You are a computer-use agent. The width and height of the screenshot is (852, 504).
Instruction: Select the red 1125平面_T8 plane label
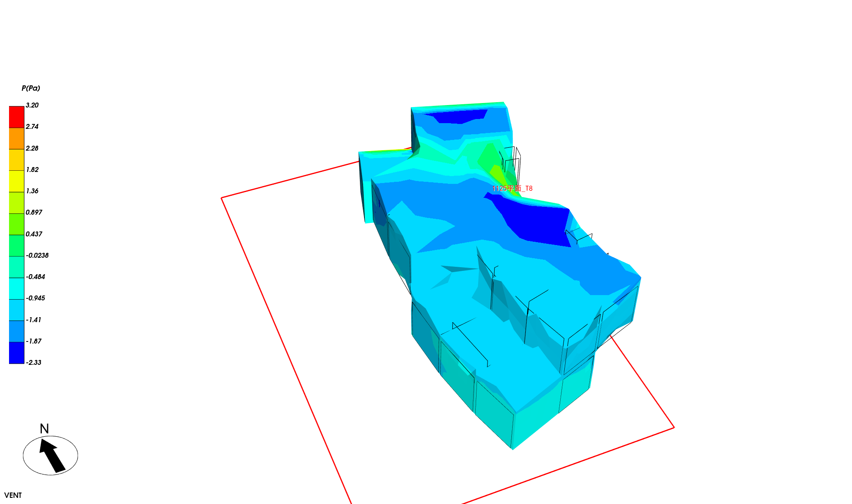(x=512, y=188)
